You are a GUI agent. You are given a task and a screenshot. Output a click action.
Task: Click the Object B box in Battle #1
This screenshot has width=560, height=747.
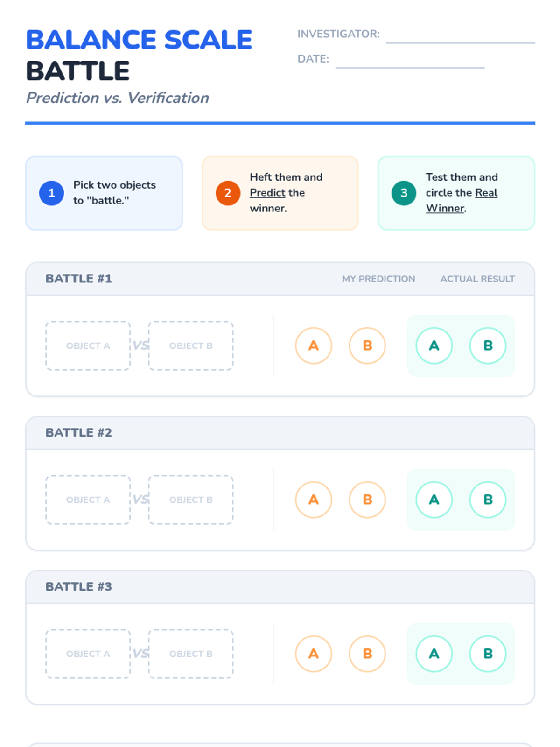pyautogui.click(x=191, y=345)
